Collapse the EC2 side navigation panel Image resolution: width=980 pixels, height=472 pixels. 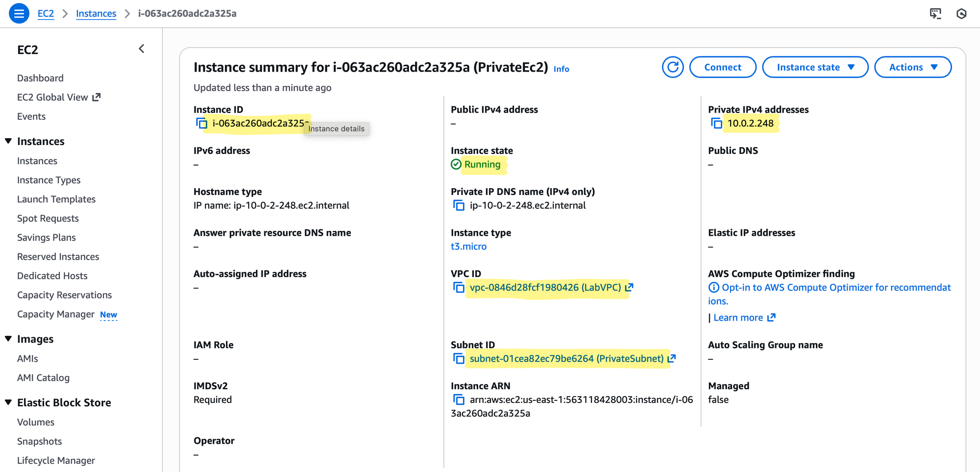point(142,49)
